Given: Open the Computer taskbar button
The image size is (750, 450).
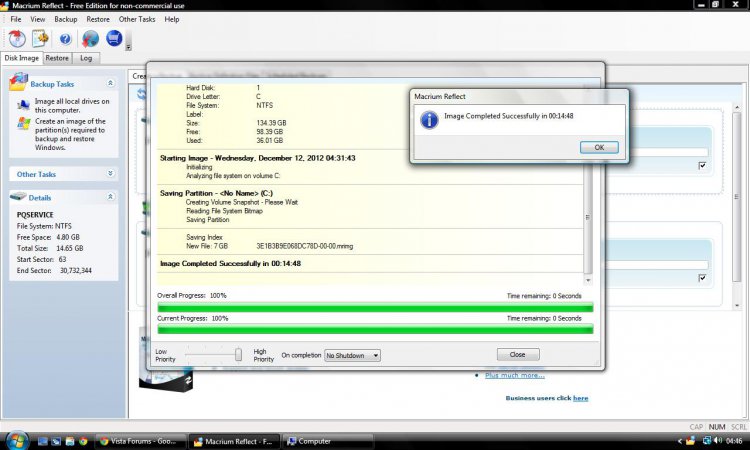Looking at the screenshot, I should tap(328, 441).
